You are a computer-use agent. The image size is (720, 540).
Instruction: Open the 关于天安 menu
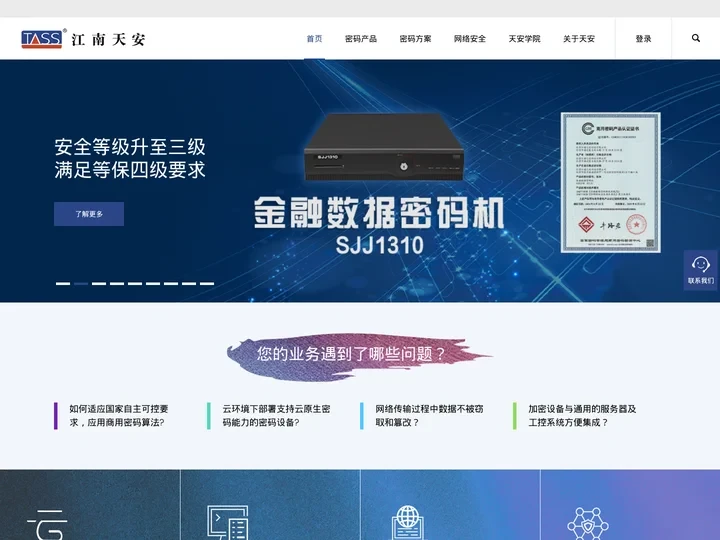[579, 39]
